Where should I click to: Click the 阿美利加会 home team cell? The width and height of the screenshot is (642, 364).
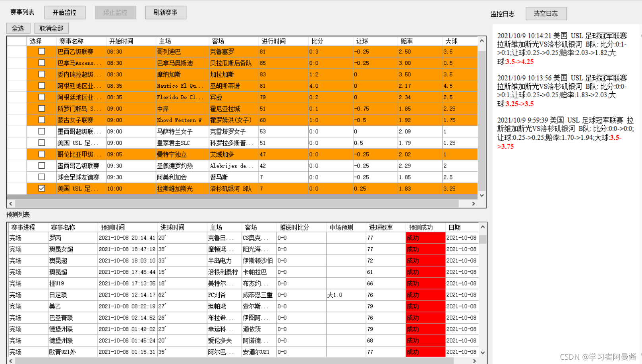point(182,177)
